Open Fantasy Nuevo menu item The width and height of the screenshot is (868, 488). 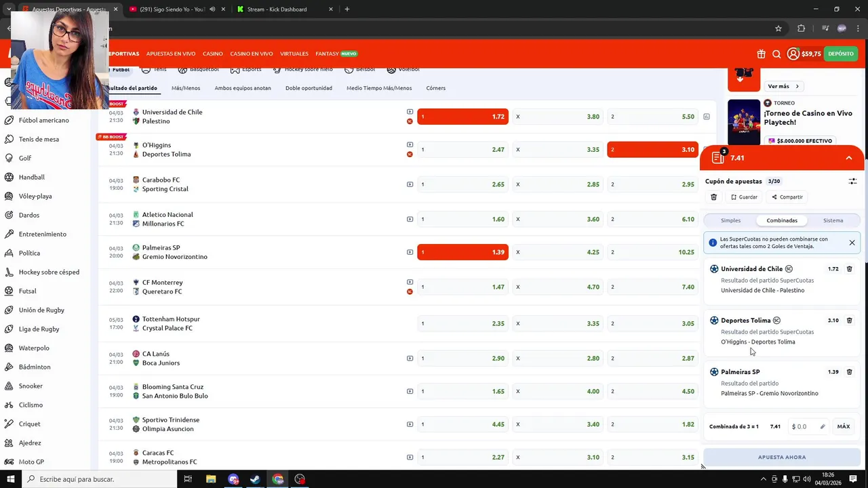point(336,54)
